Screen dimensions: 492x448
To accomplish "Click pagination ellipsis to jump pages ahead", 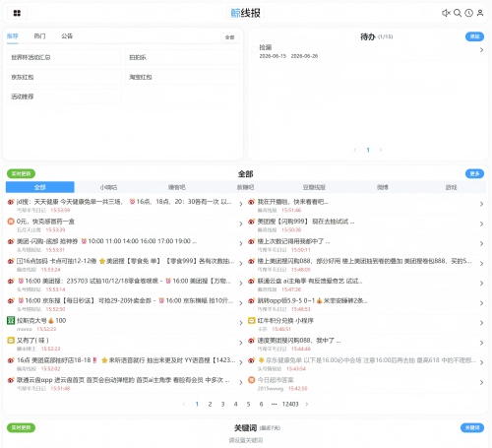I will point(274,404).
